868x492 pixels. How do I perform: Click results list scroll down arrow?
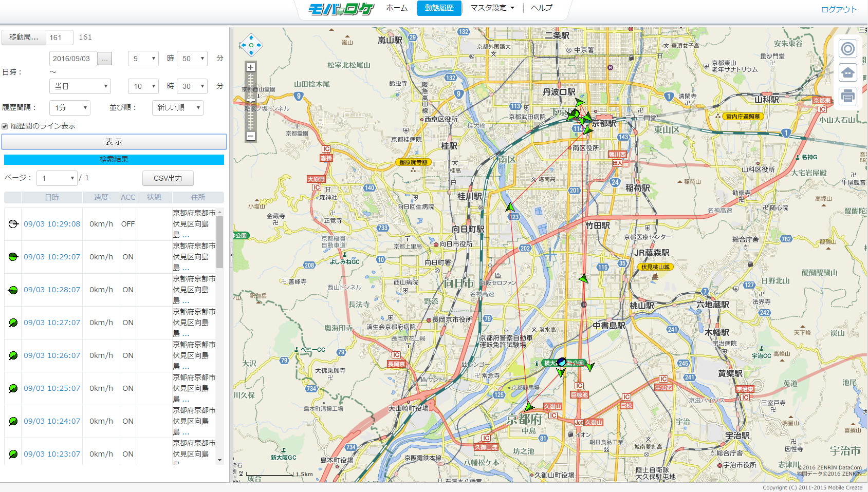220,460
